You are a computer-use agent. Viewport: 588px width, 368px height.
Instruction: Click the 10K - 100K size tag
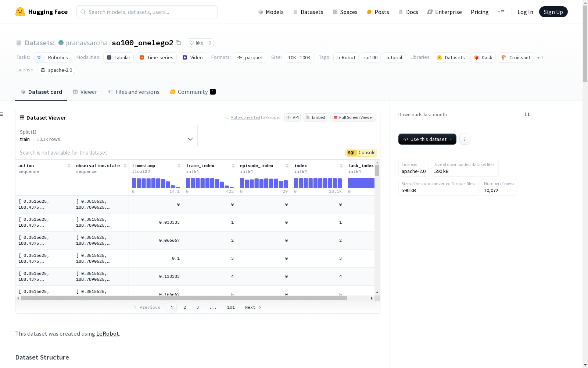pyautogui.click(x=299, y=57)
